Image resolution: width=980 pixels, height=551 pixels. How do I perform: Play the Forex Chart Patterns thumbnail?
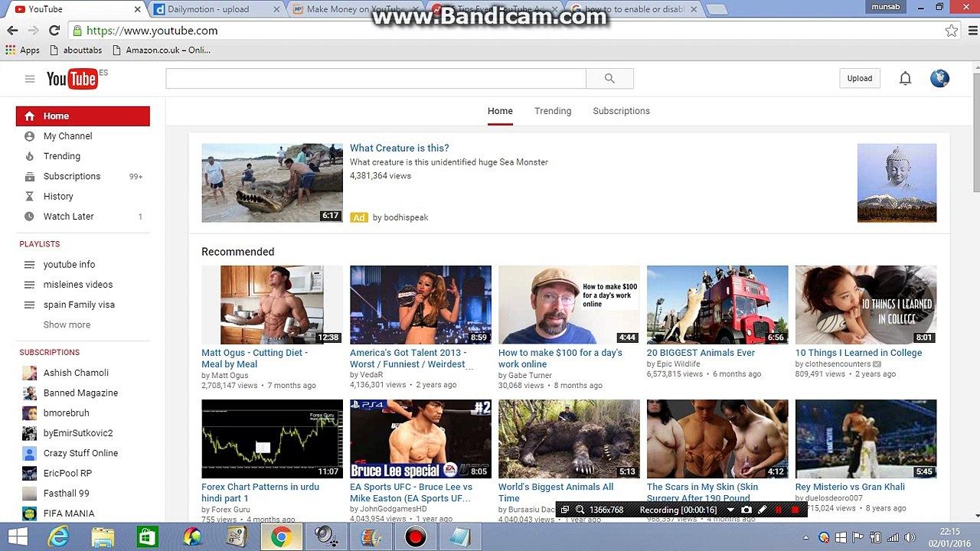tap(272, 439)
